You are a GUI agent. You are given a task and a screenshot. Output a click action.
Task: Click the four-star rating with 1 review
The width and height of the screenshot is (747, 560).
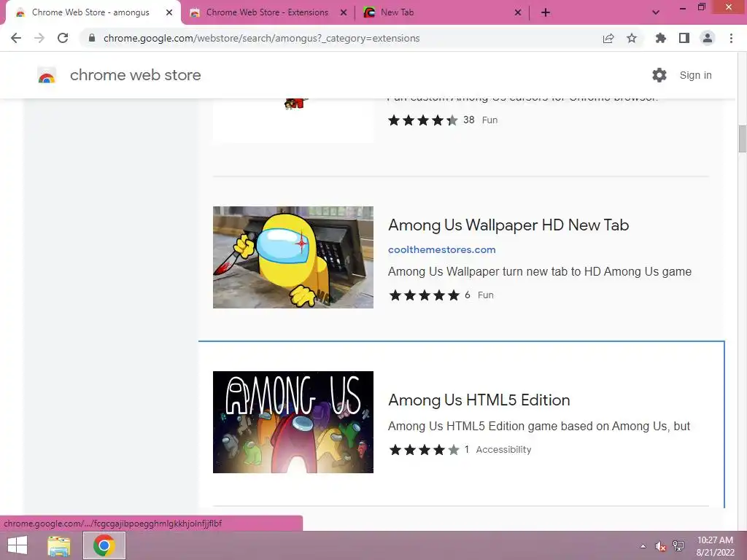(424, 449)
